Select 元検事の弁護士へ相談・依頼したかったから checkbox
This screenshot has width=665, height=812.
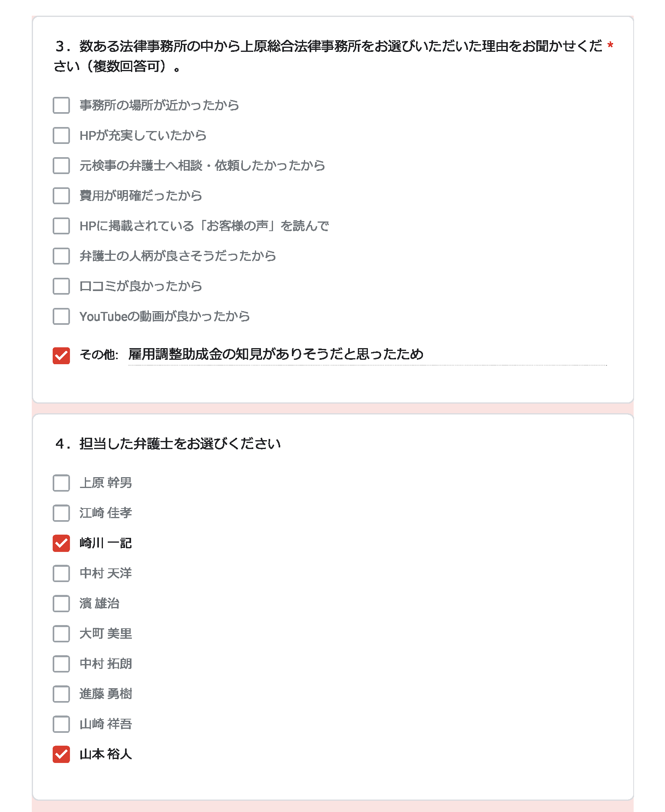(61, 166)
